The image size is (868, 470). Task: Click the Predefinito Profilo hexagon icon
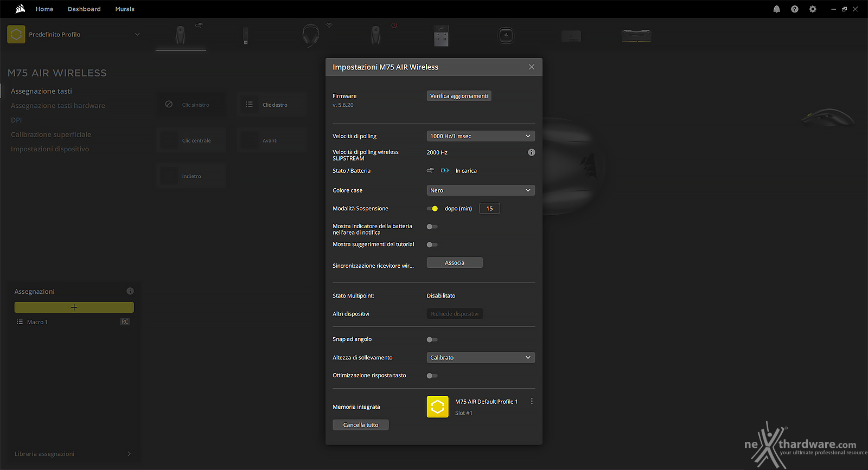(16, 34)
